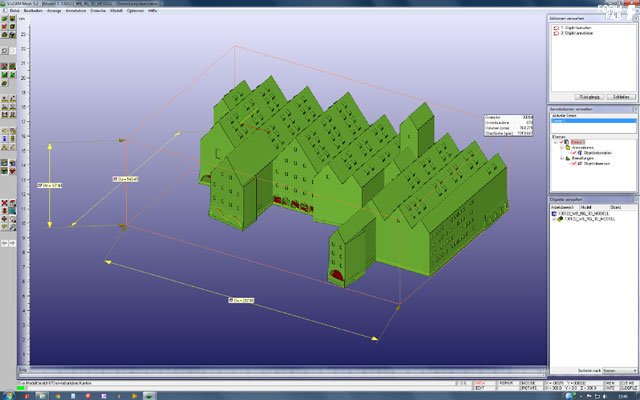Collapse the Annotationen verwalten panel
Viewport: 640px width, 400px height.
point(636,109)
